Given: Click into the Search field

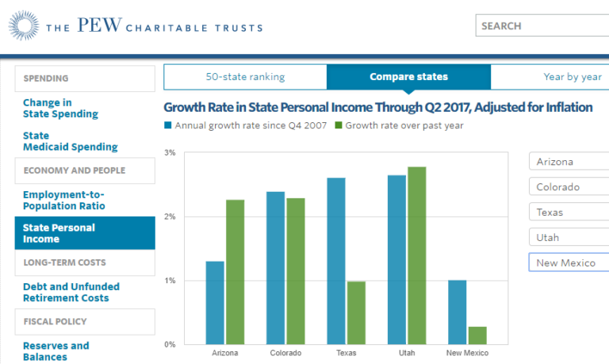Looking at the screenshot, I should point(542,25).
